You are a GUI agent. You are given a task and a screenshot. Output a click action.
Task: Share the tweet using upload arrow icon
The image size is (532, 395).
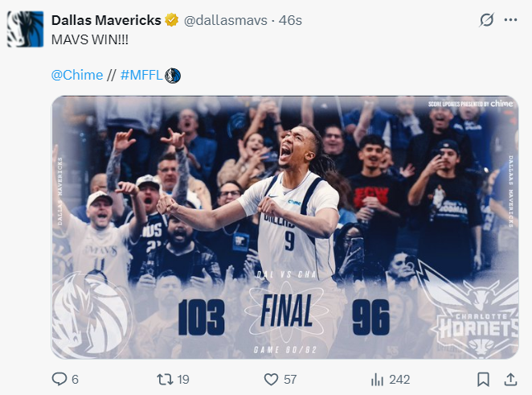click(x=510, y=380)
